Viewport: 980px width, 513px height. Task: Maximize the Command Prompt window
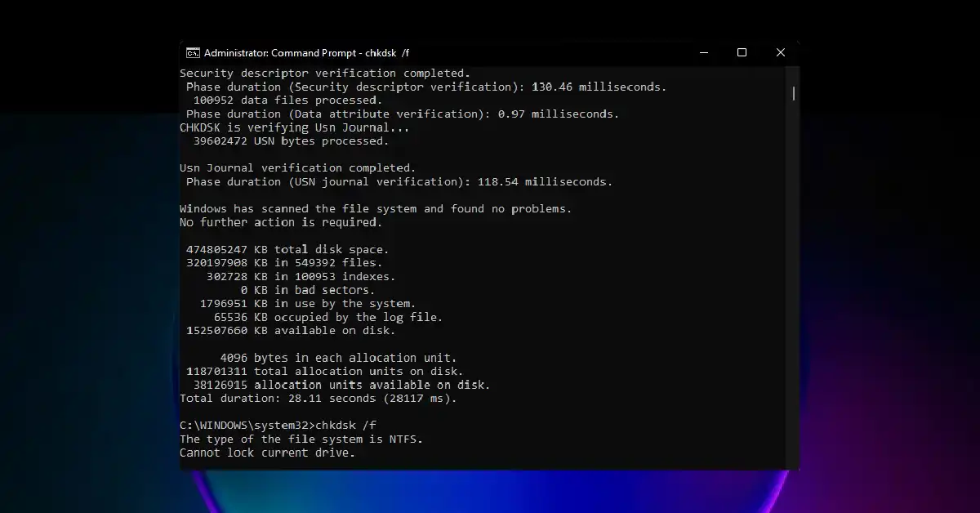(x=742, y=53)
